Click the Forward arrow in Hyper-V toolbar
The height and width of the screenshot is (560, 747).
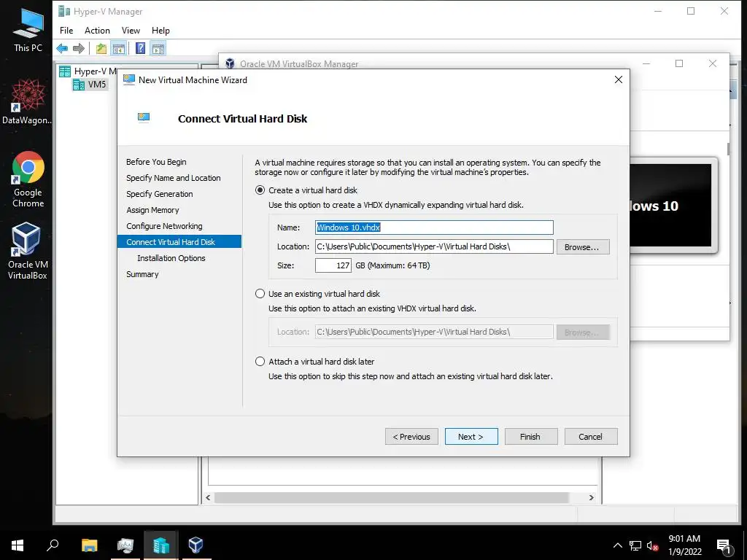[79, 48]
